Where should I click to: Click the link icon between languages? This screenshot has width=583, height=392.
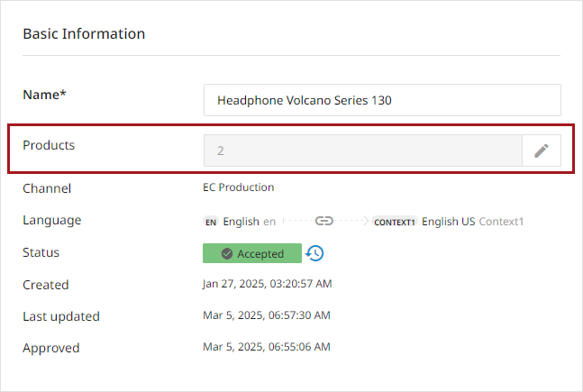(x=324, y=221)
